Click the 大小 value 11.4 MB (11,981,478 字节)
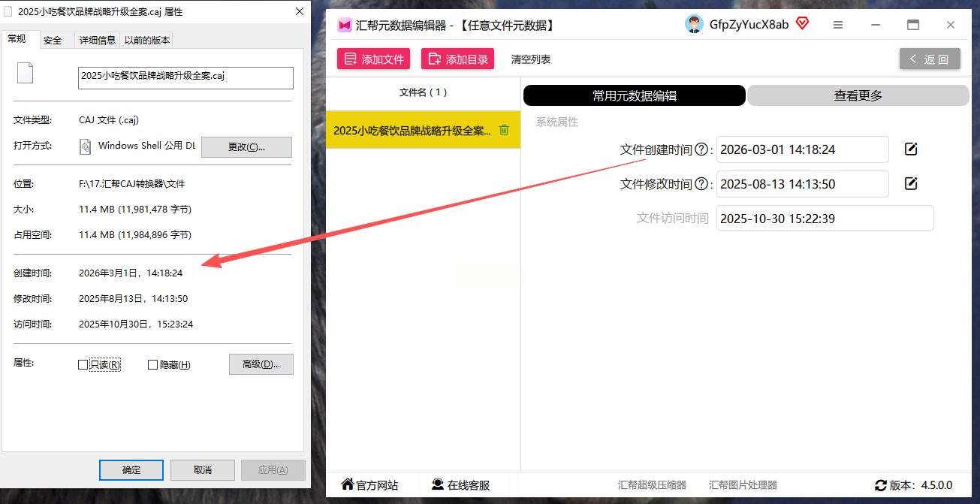980x504 pixels. tap(135, 210)
